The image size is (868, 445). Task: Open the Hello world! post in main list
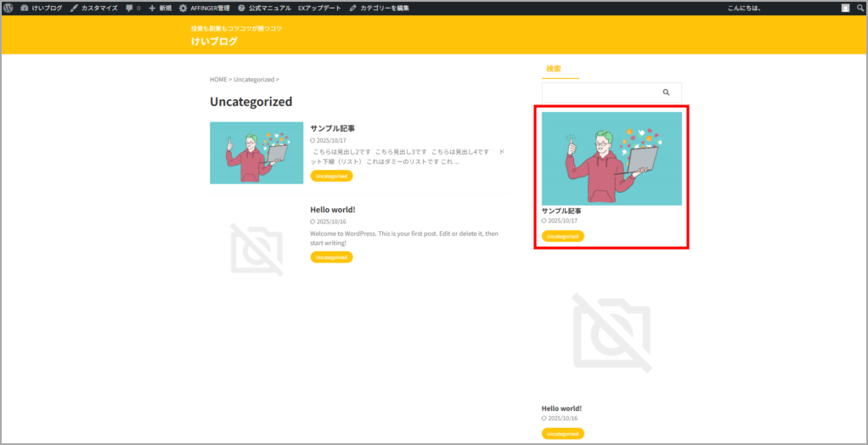pos(332,209)
